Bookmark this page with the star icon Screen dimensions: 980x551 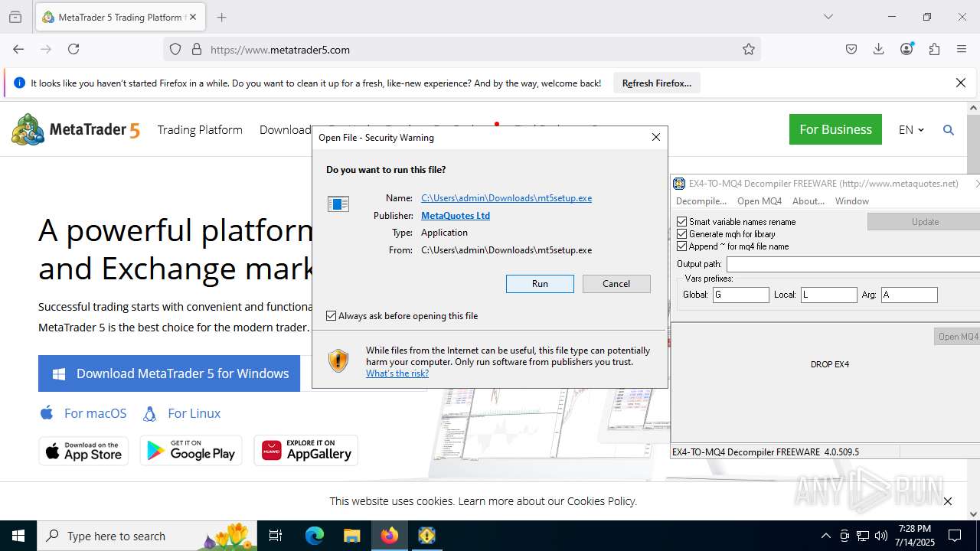tap(749, 49)
